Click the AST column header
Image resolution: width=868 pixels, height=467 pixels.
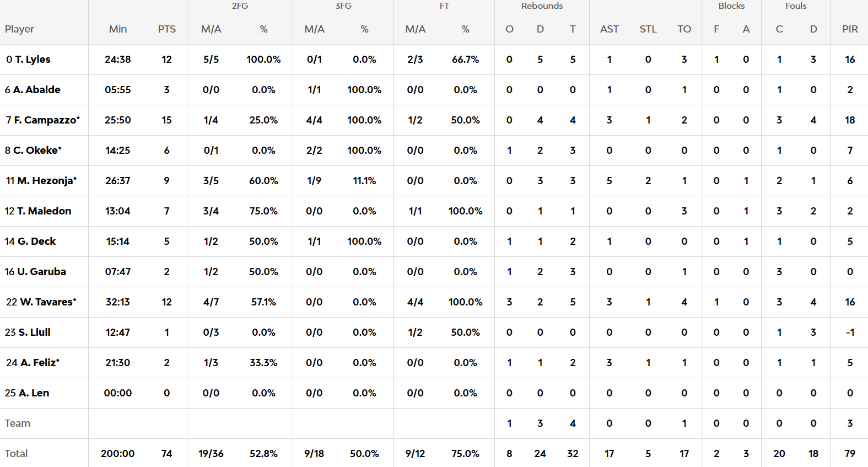(x=609, y=29)
